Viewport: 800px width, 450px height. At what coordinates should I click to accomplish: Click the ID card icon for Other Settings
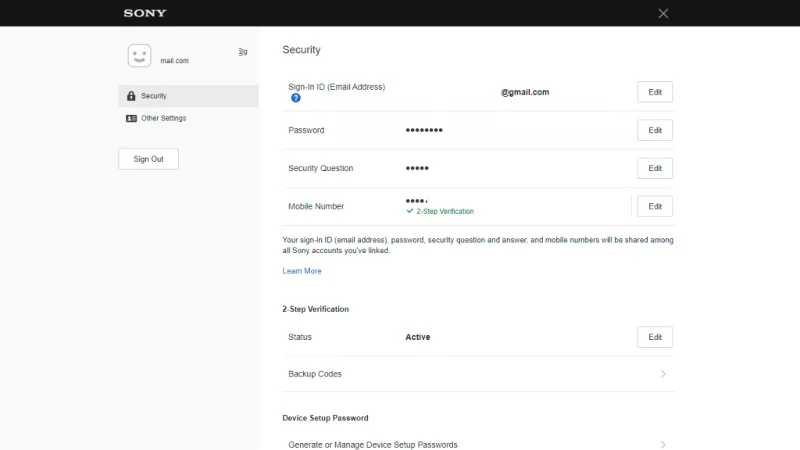pyautogui.click(x=131, y=118)
